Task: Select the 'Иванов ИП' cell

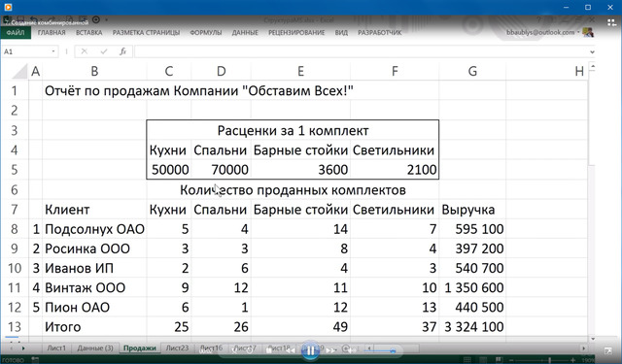Action: click(94, 268)
